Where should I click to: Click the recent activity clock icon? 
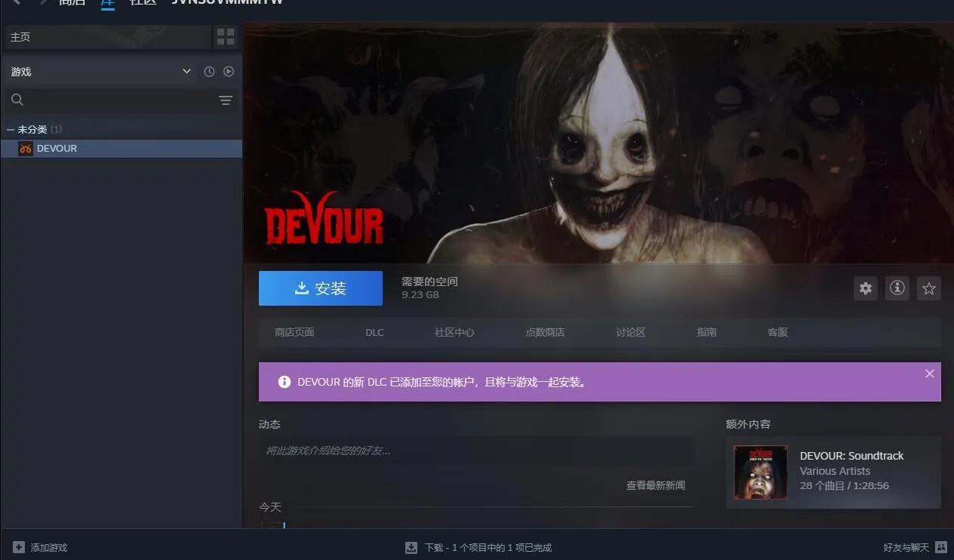(x=209, y=72)
